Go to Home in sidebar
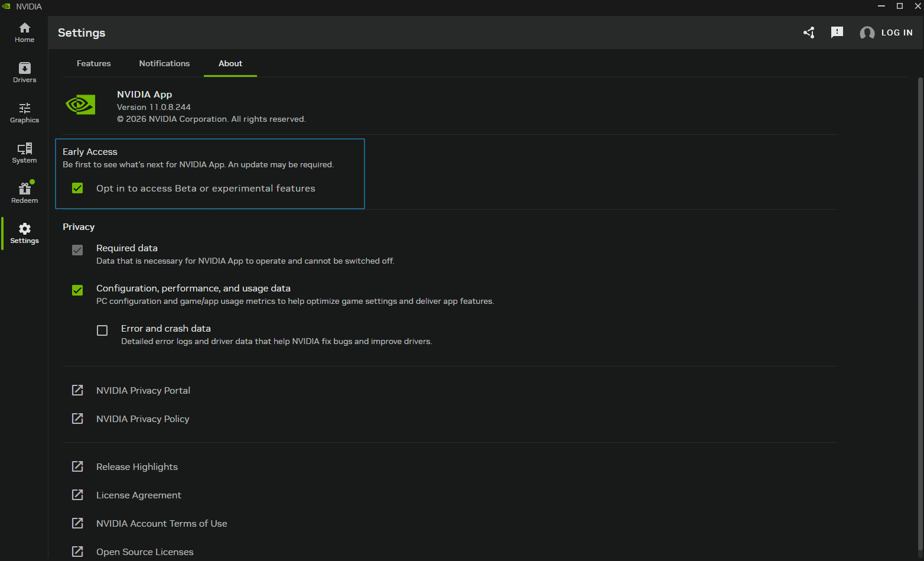The image size is (924, 561). pos(24,33)
